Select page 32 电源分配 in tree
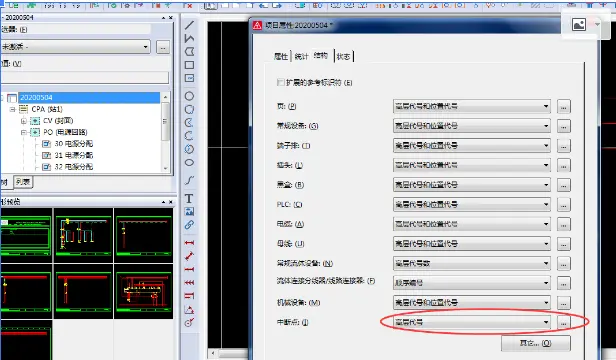Viewport: 616px width, 360px height. pos(73,167)
